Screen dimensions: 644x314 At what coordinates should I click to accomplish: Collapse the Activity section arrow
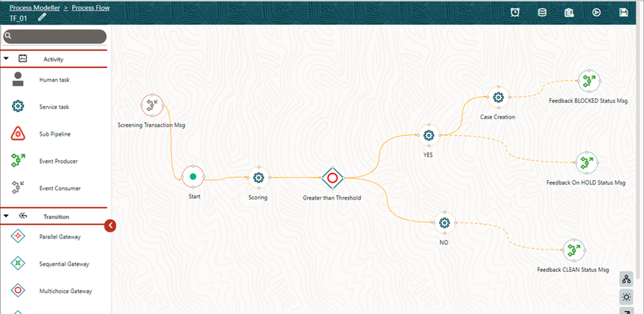pyautogui.click(x=6, y=58)
